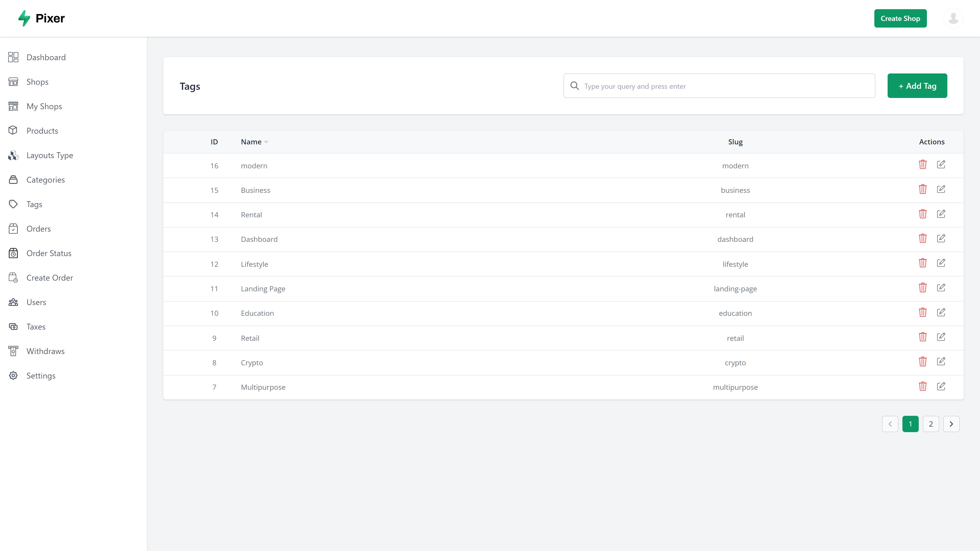This screenshot has height=551, width=980.
Task: Sort the table by Name column
Action: click(x=254, y=142)
